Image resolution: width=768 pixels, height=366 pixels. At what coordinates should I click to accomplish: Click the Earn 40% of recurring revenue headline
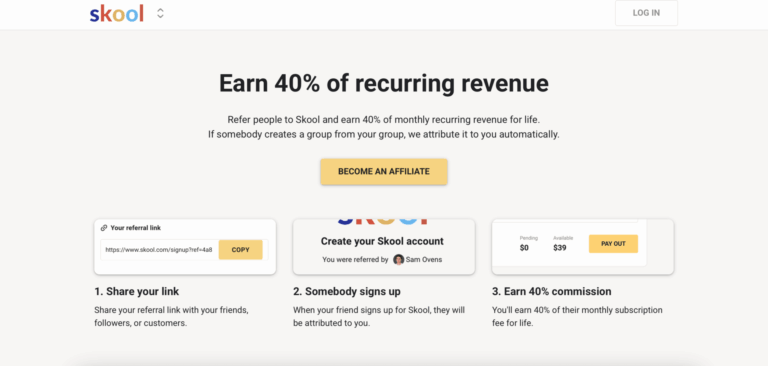[x=384, y=83]
